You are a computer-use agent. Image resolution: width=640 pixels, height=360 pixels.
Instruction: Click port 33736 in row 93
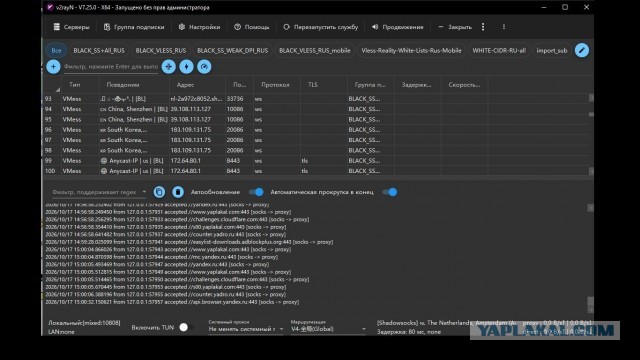click(x=235, y=99)
